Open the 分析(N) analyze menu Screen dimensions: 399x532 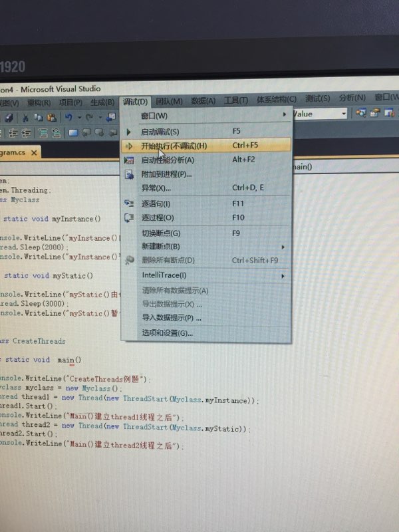(x=352, y=98)
